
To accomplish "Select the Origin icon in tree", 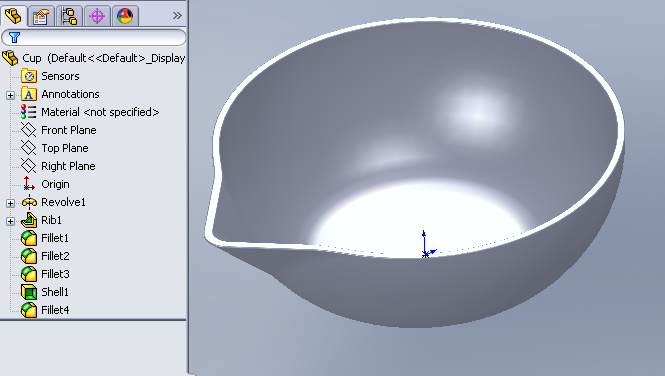I will pos(29,184).
